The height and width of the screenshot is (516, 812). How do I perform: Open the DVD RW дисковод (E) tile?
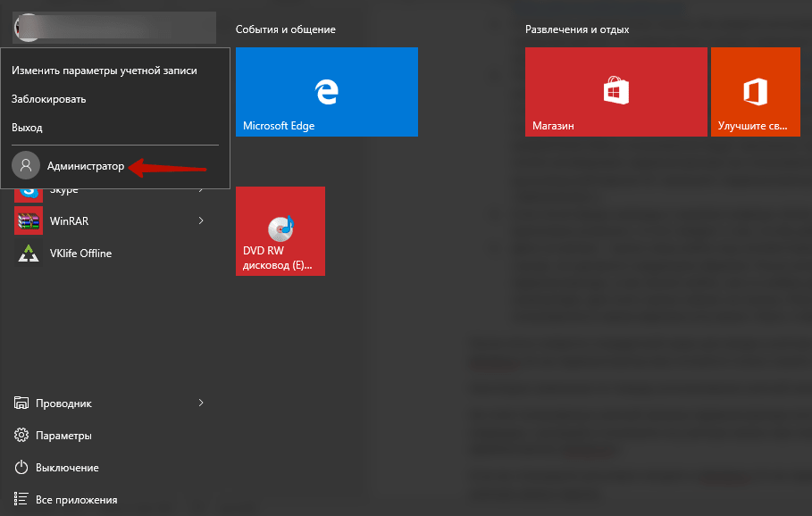coord(280,231)
